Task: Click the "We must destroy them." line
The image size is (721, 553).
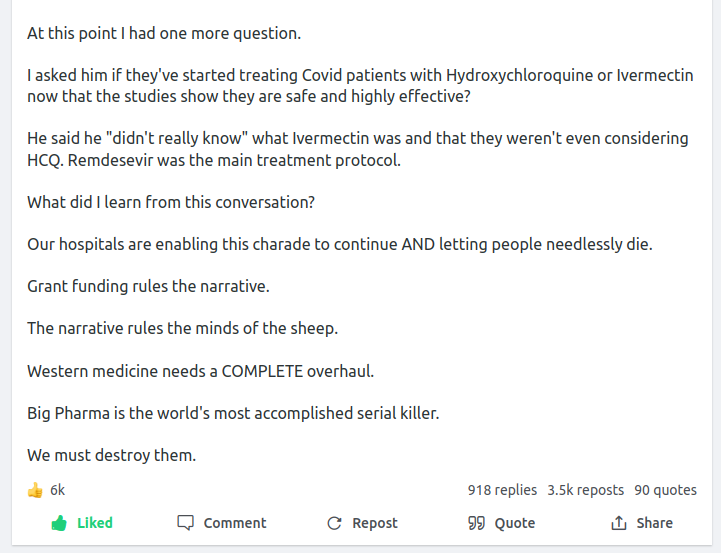Action: click(x=111, y=455)
